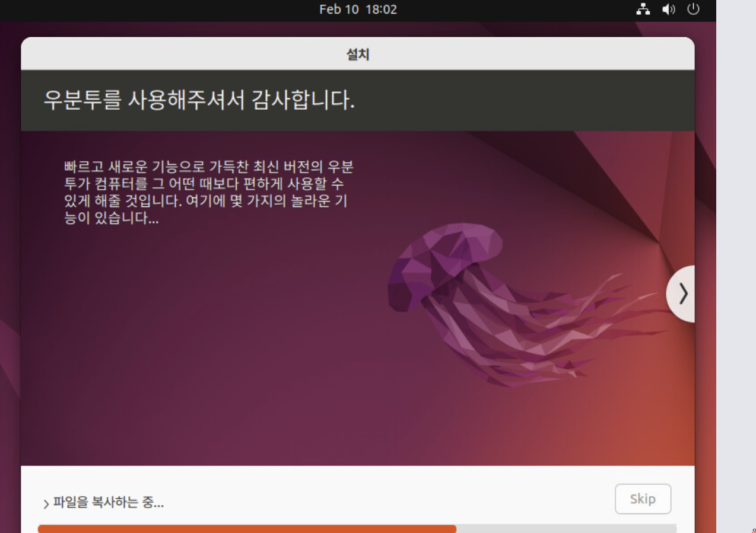Click the slideshow paragraph beginning 빠르고 새로운 기능으로
This screenshot has height=533, width=756.
coord(208,192)
